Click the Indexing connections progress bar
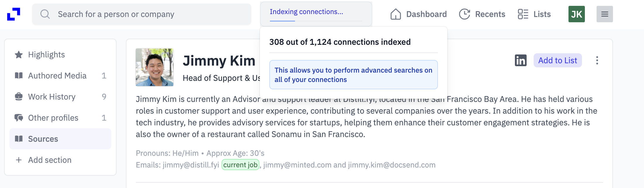The height and width of the screenshot is (188, 644). [316, 21]
